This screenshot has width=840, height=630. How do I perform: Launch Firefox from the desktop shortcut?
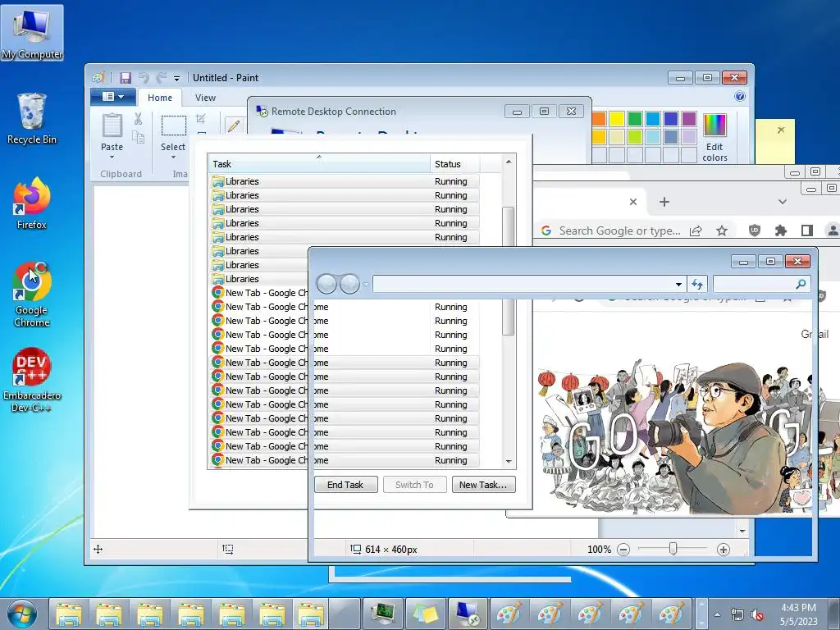coord(32,203)
